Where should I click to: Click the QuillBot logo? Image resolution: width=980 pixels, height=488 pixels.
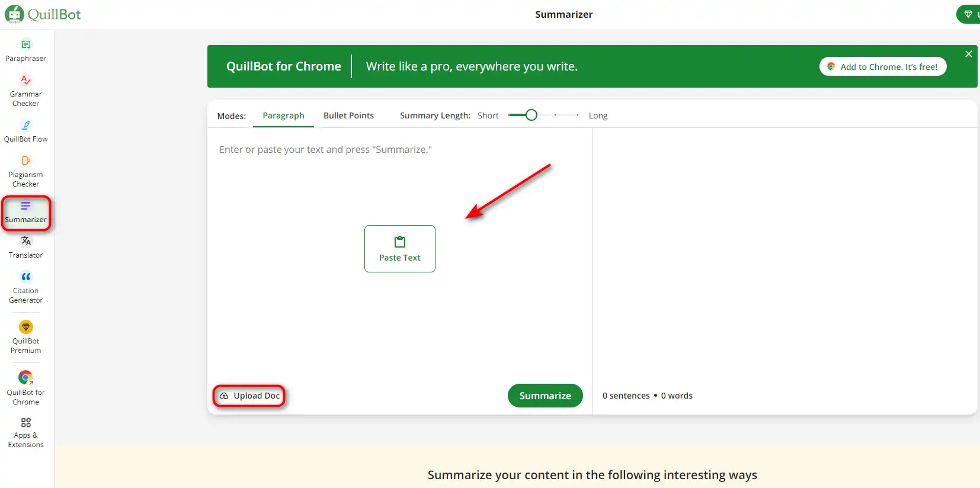click(x=43, y=14)
